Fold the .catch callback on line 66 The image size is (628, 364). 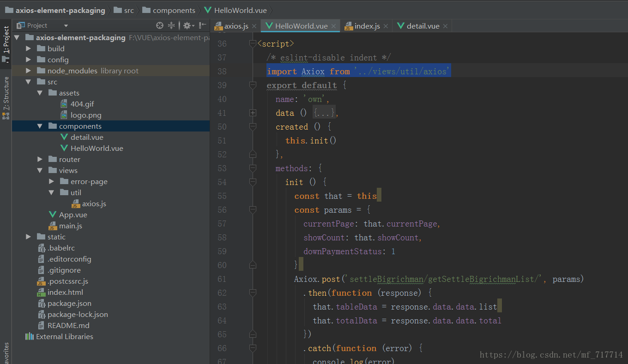click(253, 348)
